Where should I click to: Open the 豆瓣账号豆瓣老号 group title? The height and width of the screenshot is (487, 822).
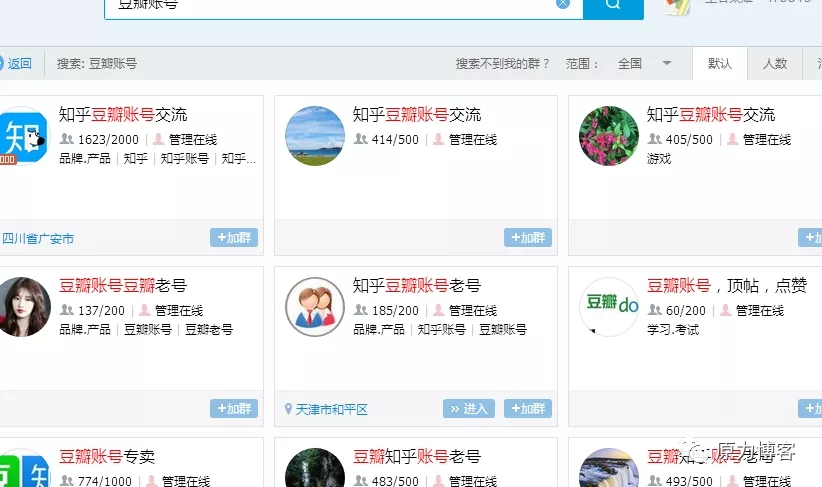coord(123,286)
